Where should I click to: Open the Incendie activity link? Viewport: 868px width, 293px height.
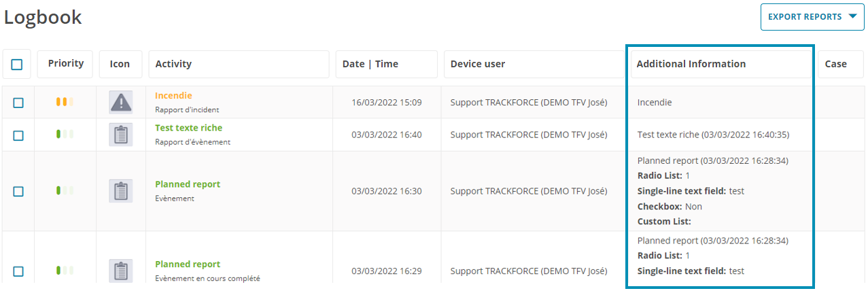tap(173, 96)
